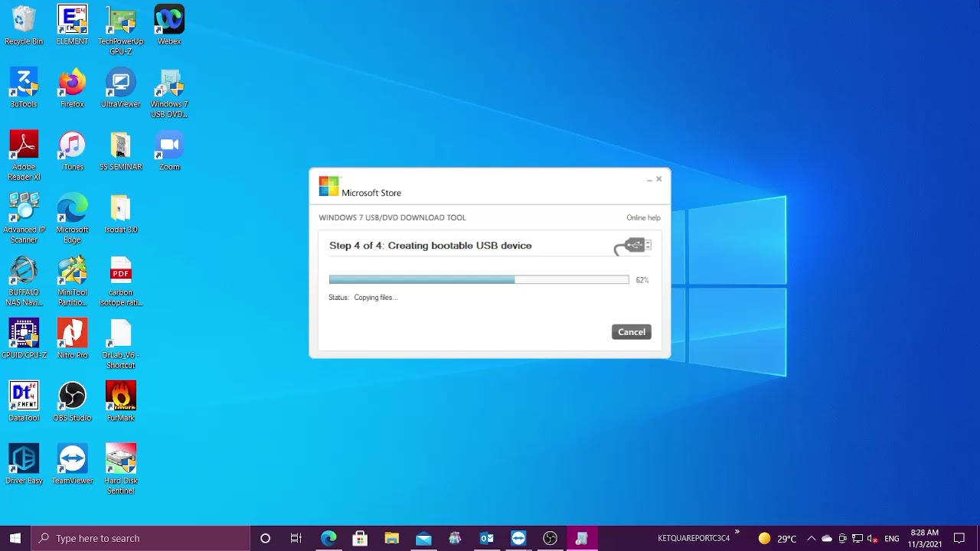Show hidden system tray icons
Viewport: 980px width, 551px height.
click(812, 538)
